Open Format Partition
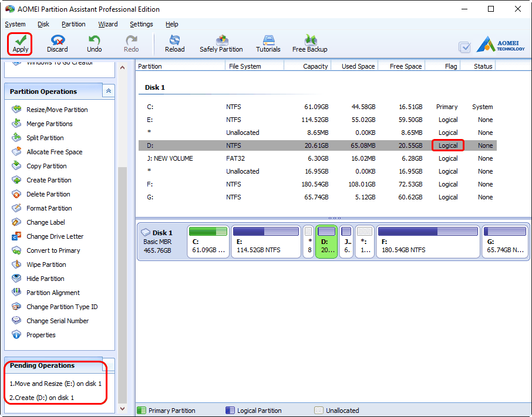Image resolution: width=532 pixels, height=417 pixels. [49, 208]
